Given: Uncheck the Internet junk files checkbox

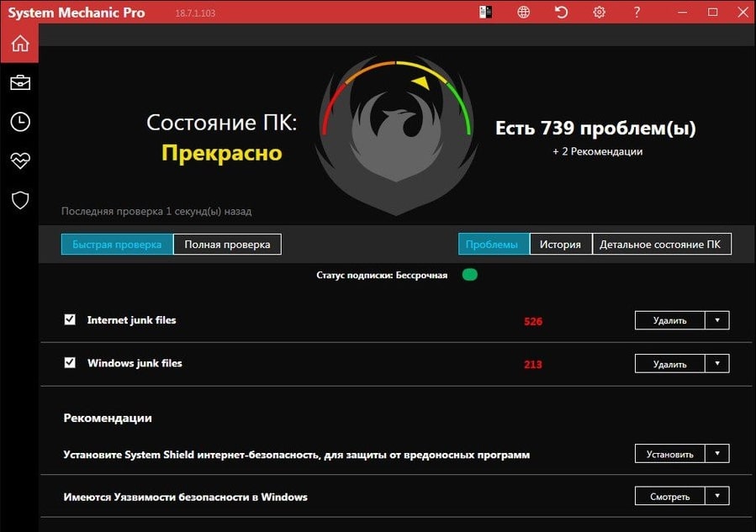Looking at the screenshot, I should click(x=70, y=319).
